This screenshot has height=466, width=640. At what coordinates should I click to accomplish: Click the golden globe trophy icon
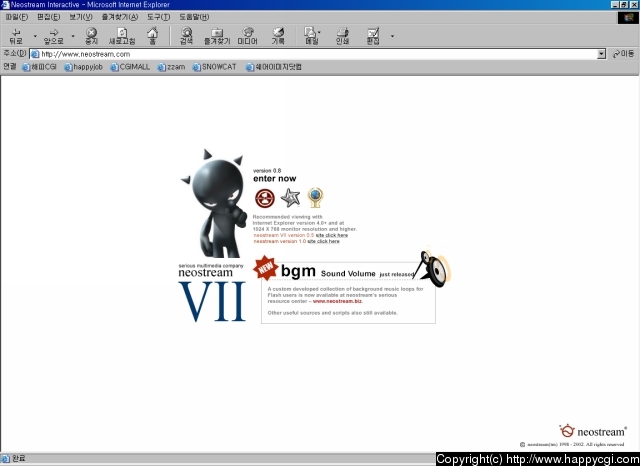(x=315, y=197)
